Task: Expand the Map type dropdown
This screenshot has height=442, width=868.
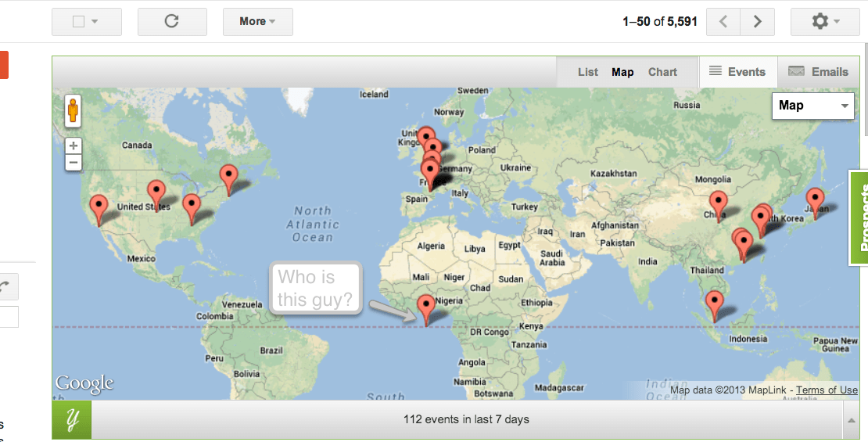Action: pos(812,106)
